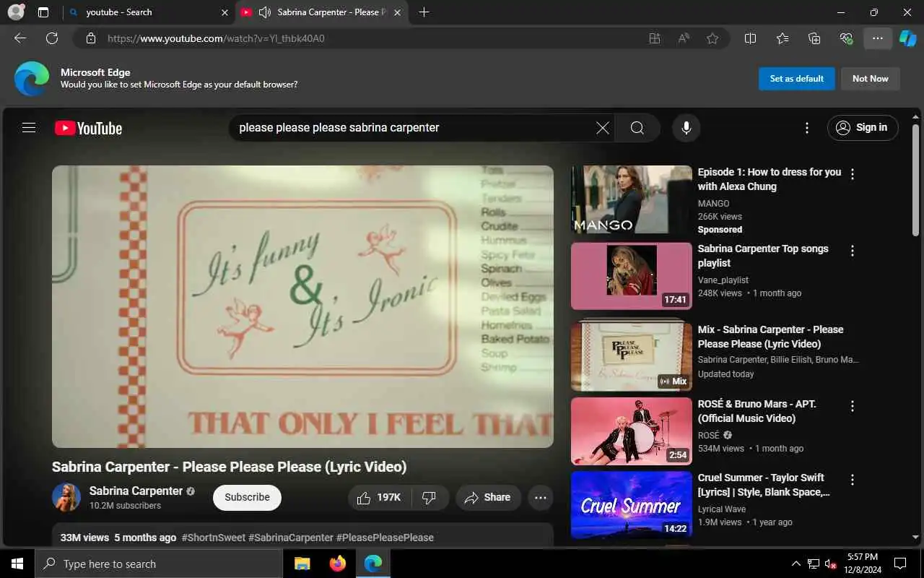Open options for Cruel Summer video
Image resolution: width=924 pixels, height=578 pixels.
853,480
